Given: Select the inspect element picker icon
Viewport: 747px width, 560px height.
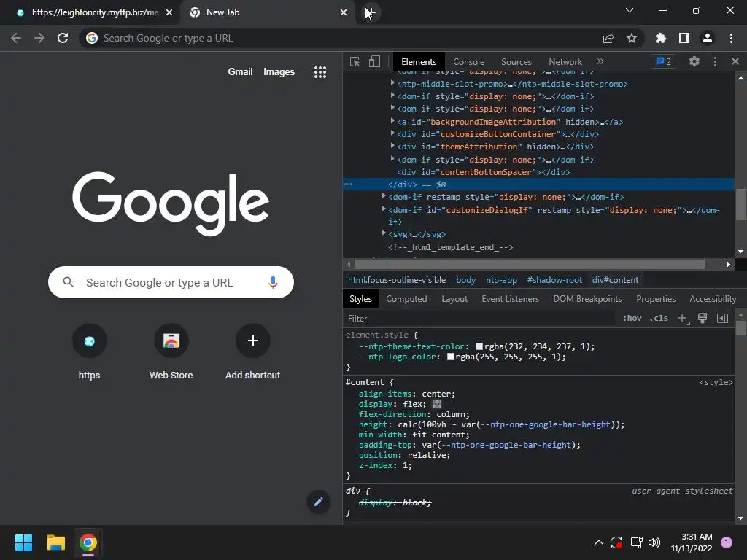Looking at the screenshot, I should coord(355,61).
